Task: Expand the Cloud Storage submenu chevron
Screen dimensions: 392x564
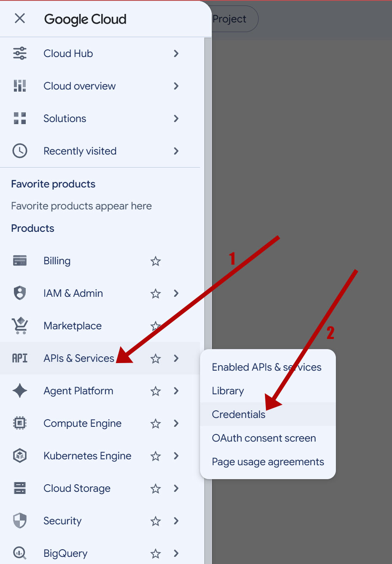Action: tap(176, 488)
